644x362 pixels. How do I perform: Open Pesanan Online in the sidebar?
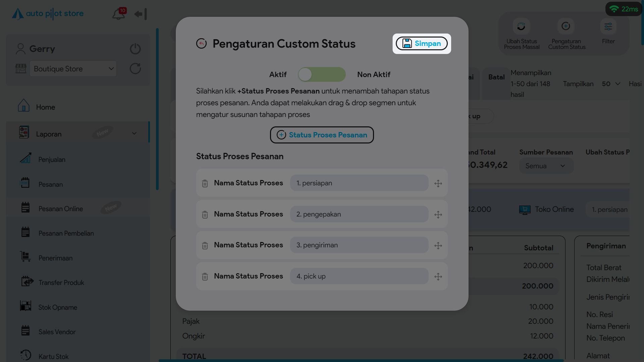click(60, 209)
